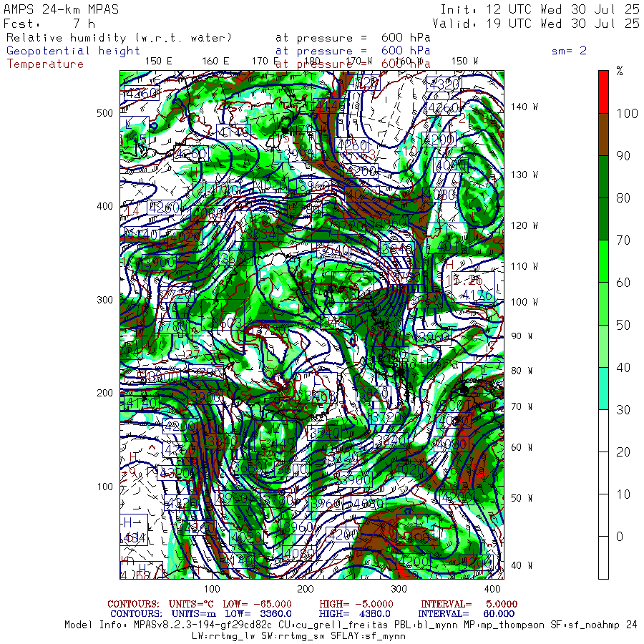The height and width of the screenshot is (644, 644).
Task: Click the 'Init: 12 UTC Wed 30 Jul 25' line
Action: point(540,9)
